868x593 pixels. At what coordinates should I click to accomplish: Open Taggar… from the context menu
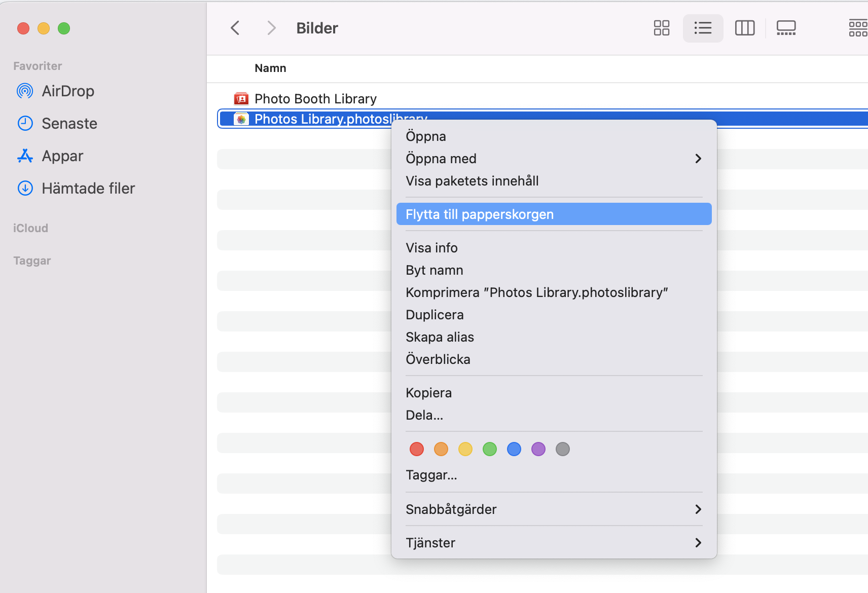pos(554,475)
